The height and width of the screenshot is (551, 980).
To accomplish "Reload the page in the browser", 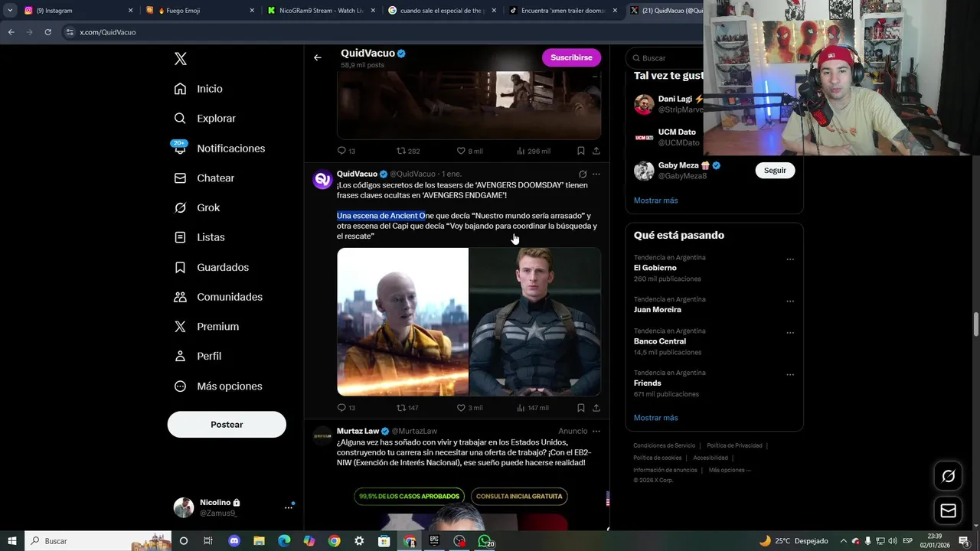I will coord(47,32).
